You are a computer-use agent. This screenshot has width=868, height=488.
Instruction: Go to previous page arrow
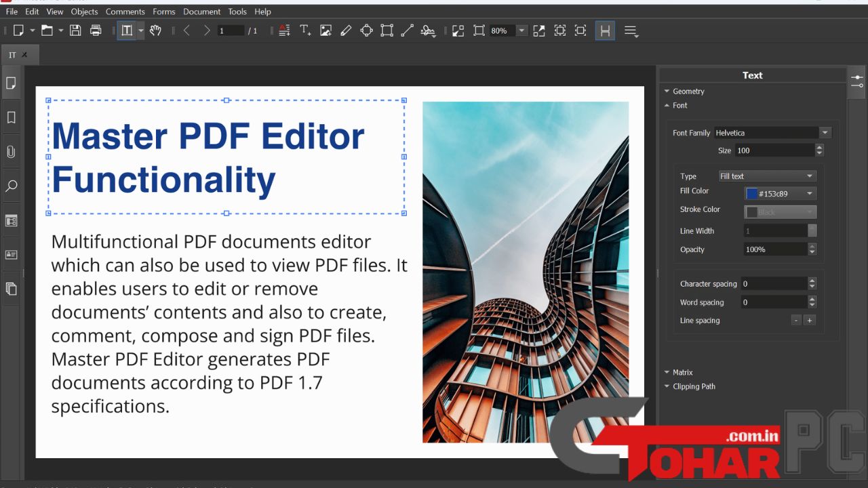point(186,30)
